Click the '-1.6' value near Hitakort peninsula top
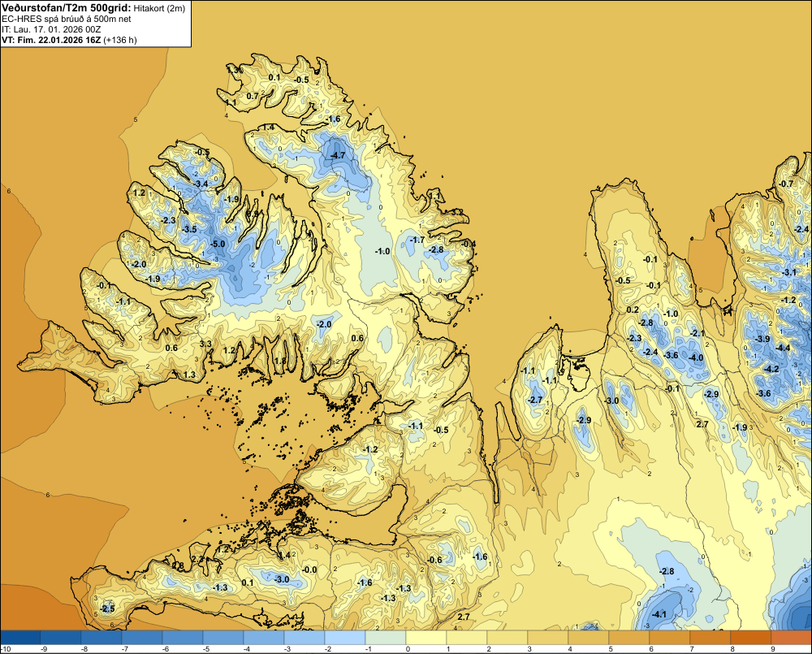Image resolution: width=812 pixels, height=654 pixels. tap(333, 119)
